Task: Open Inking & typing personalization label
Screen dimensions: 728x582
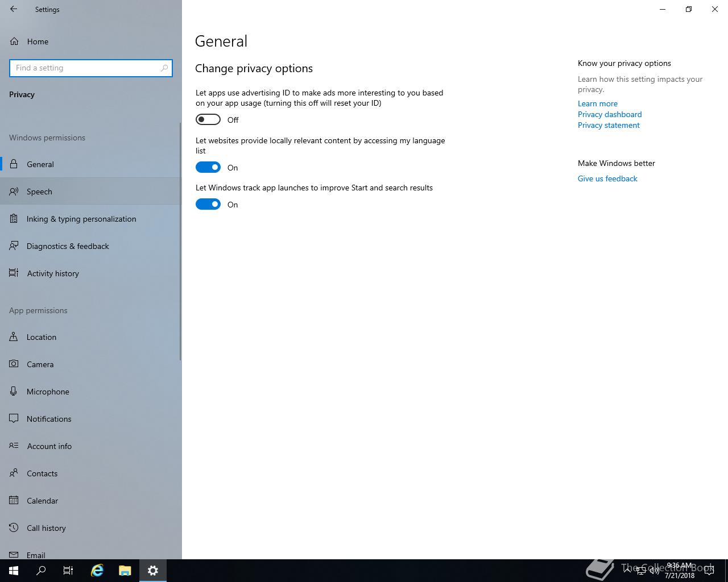Action: coord(81,219)
